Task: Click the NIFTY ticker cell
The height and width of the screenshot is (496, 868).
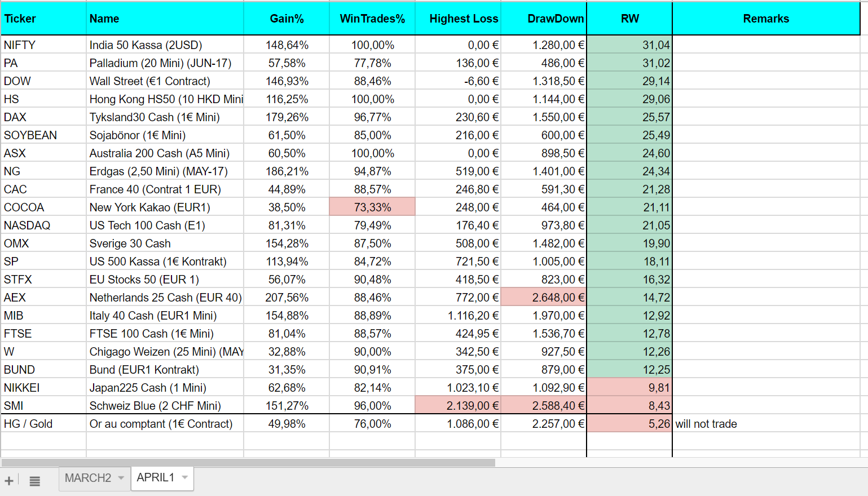Action: click(43, 45)
